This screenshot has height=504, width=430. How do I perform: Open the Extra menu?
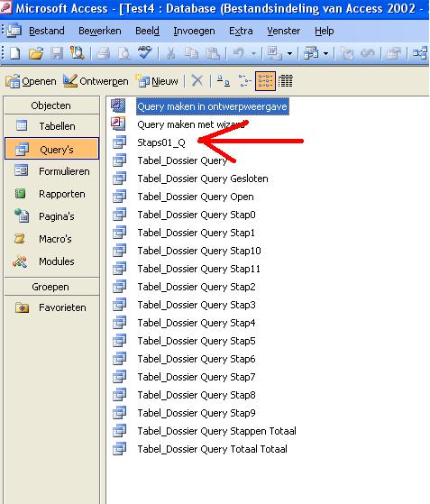pos(241,31)
